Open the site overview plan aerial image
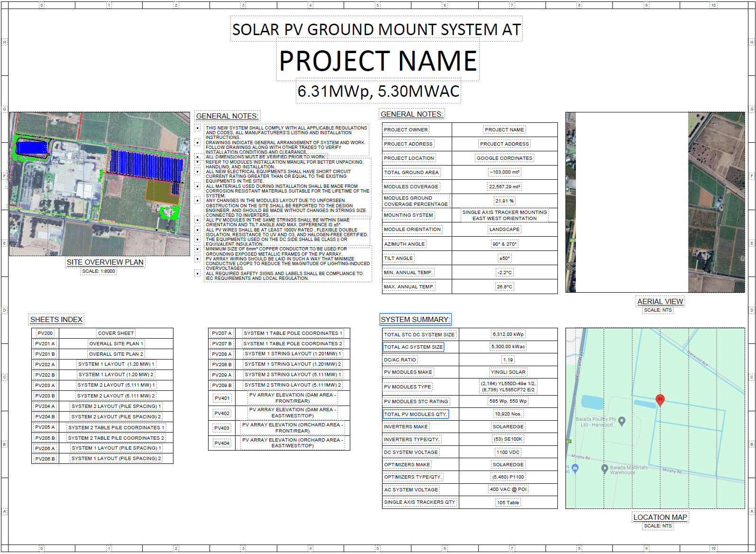Screen dimensions: 756x554 [x=100, y=184]
